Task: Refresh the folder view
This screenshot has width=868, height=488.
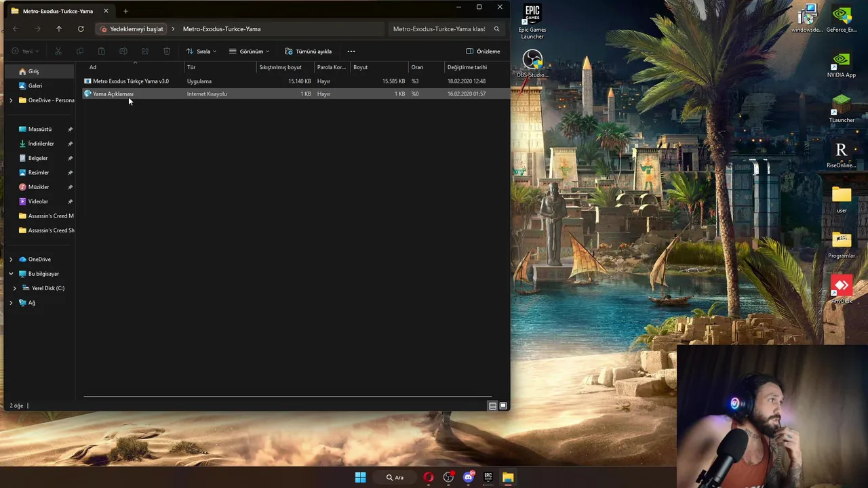Action: click(x=81, y=29)
